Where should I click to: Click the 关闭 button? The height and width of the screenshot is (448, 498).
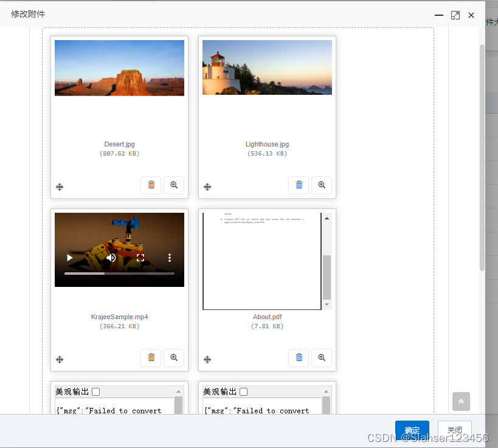tap(454, 430)
